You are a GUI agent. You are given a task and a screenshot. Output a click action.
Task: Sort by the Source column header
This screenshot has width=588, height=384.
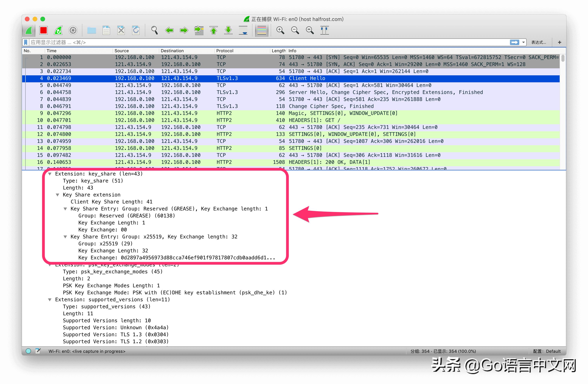[x=122, y=51]
